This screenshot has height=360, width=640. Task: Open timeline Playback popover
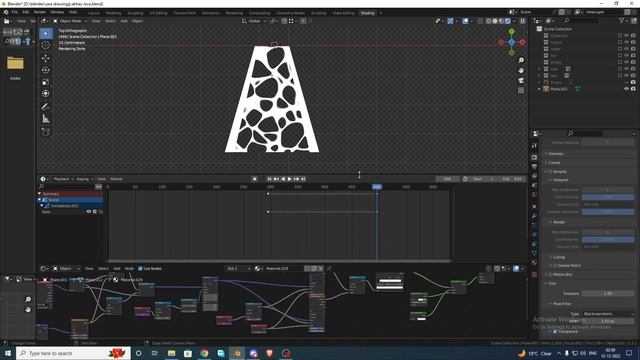(x=63, y=179)
